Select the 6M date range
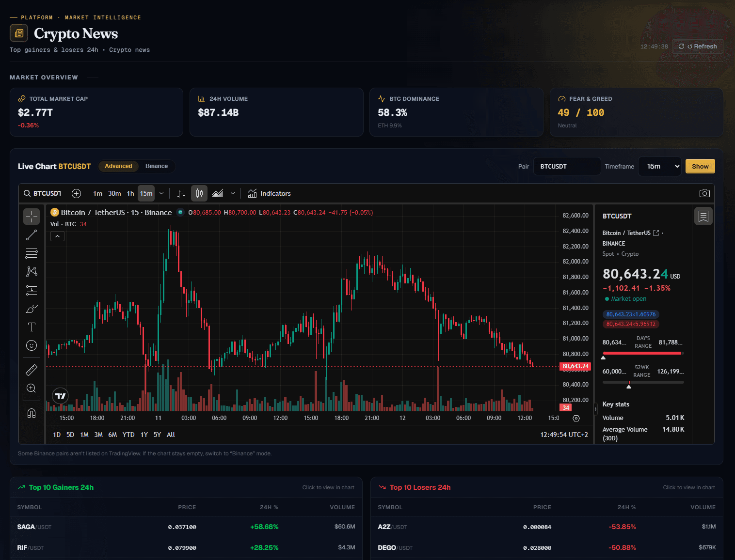Image resolution: width=735 pixels, height=560 pixels. click(112, 435)
